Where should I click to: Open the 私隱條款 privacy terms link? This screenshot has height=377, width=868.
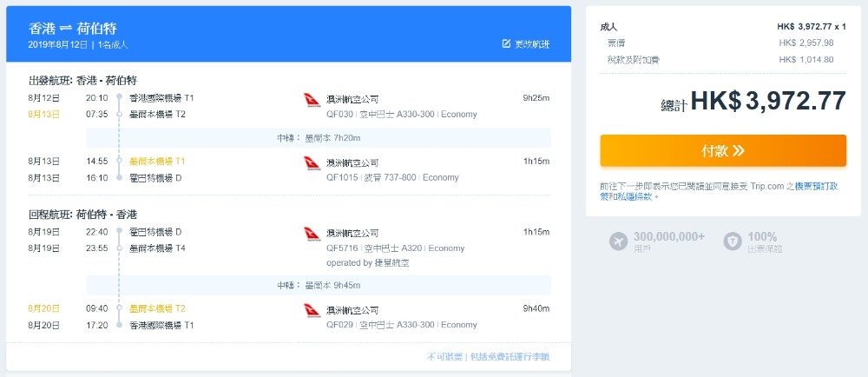tap(628, 196)
